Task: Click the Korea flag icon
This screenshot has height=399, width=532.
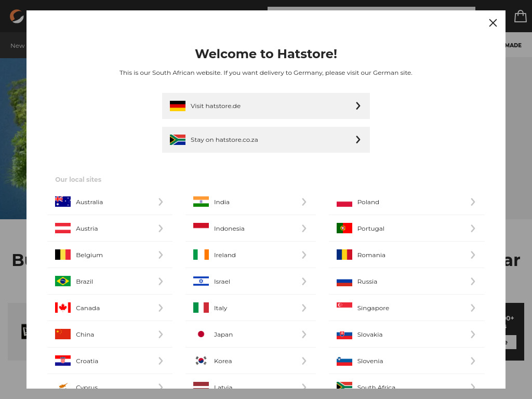Action: coord(201,361)
